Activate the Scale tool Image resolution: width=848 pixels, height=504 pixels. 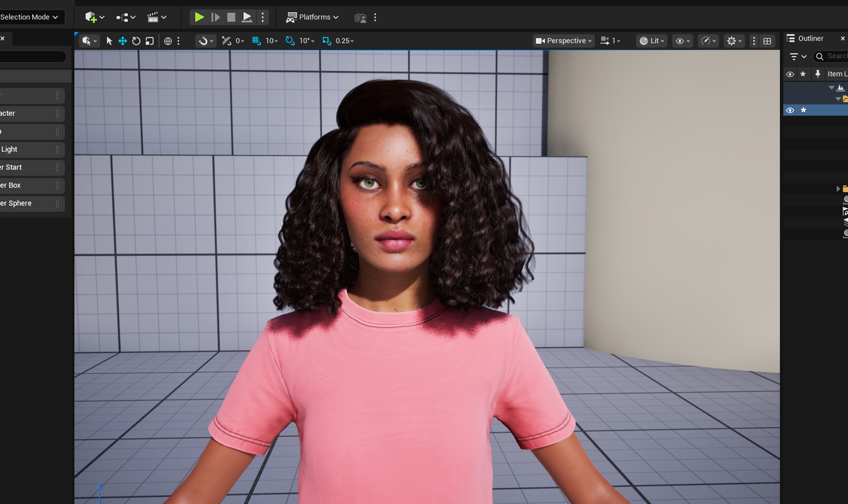[x=149, y=41]
